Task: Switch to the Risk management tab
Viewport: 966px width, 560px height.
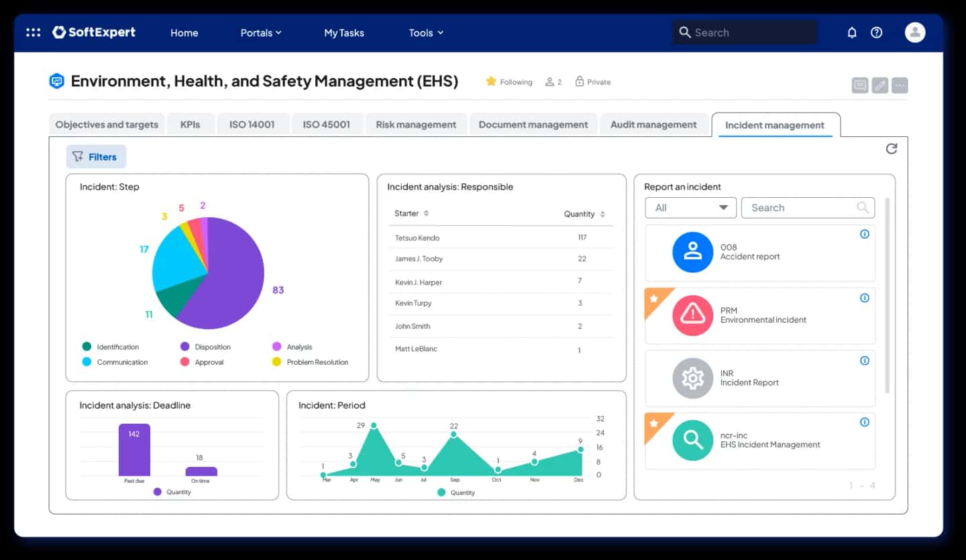Action: 416,124
